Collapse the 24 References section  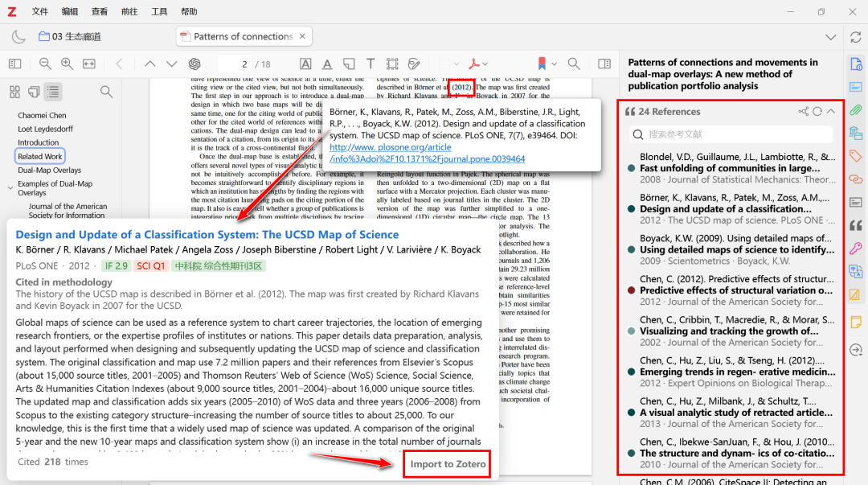(x=831, y=112)
